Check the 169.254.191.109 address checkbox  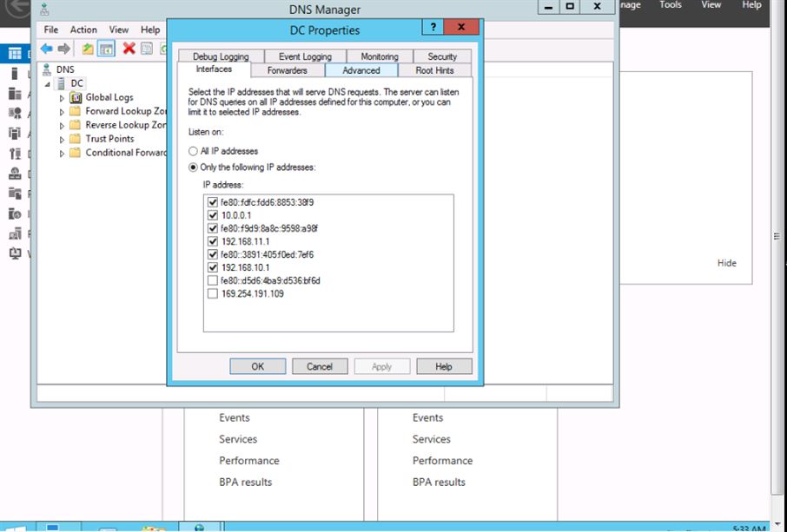213,294
